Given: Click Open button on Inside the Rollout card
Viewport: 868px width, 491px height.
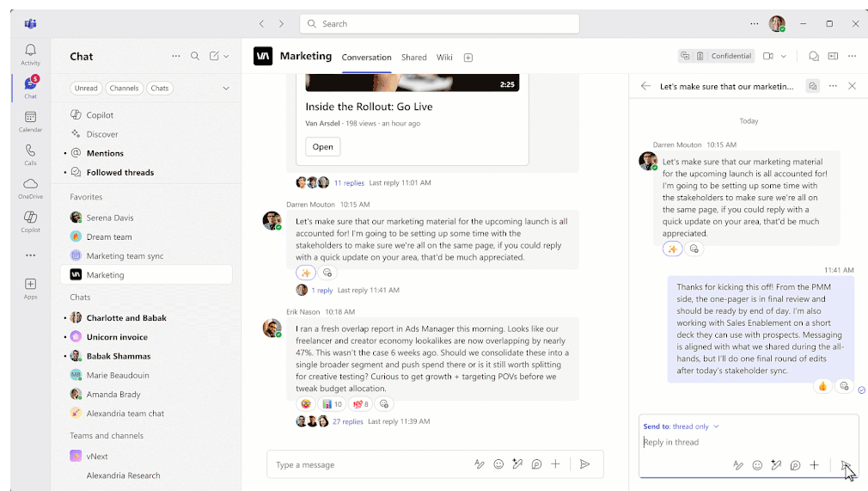Looking at the screenshot, I should point(322,147).
